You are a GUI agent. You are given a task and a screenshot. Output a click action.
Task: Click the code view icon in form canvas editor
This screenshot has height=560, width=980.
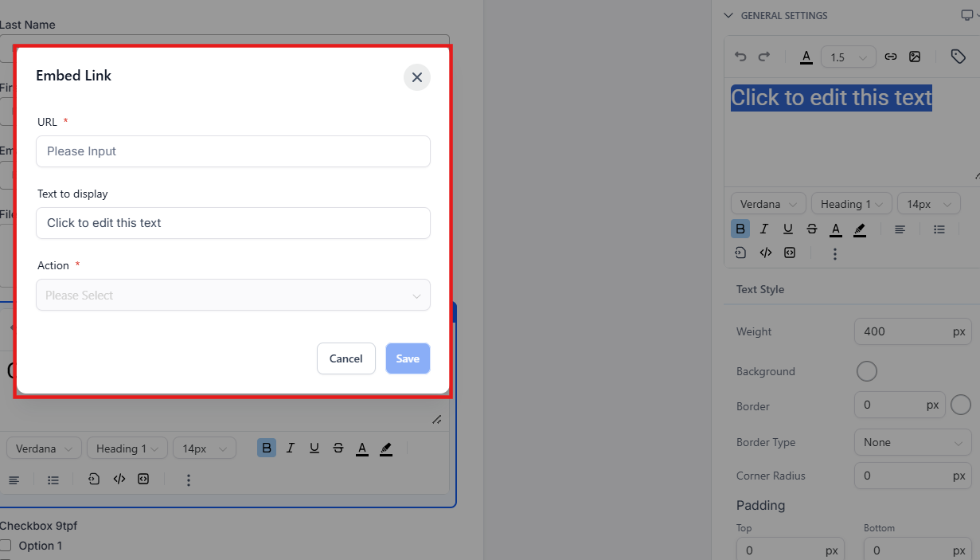(119, 480)
